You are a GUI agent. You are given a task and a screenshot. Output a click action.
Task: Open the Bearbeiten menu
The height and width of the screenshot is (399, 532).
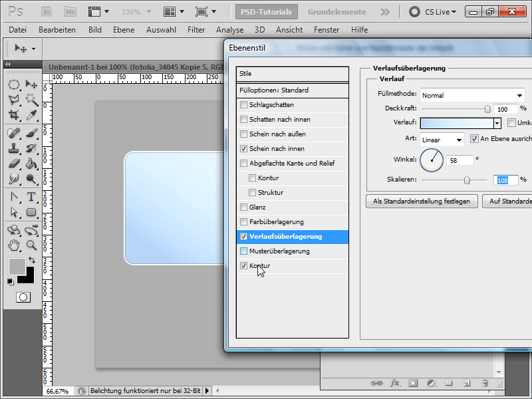coord(57,30)
